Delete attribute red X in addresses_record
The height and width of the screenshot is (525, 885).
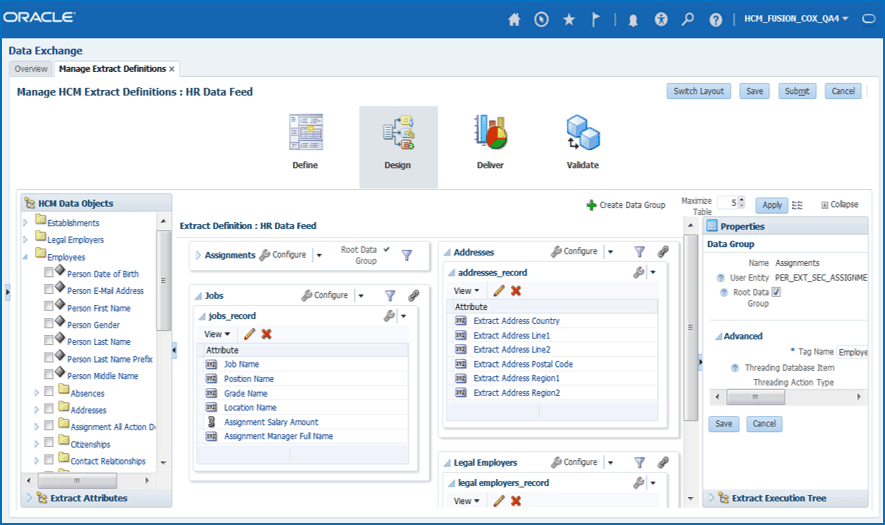click(x=516, y=291)
